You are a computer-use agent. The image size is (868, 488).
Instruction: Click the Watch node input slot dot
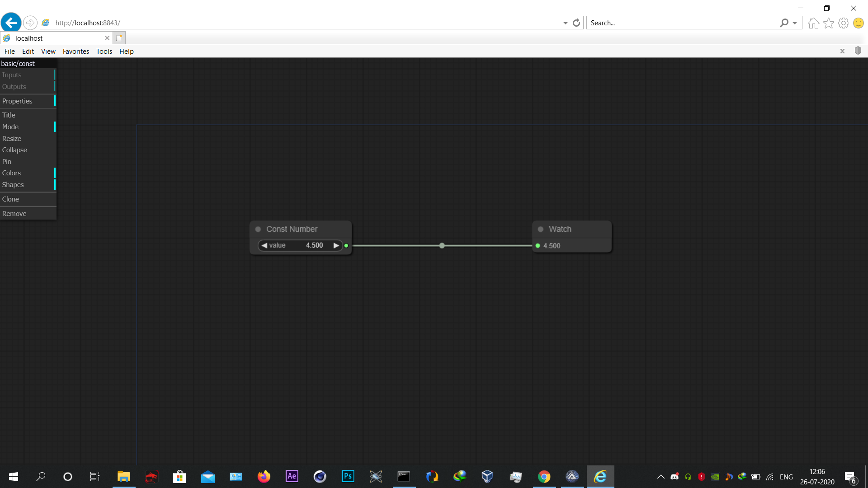538,246
